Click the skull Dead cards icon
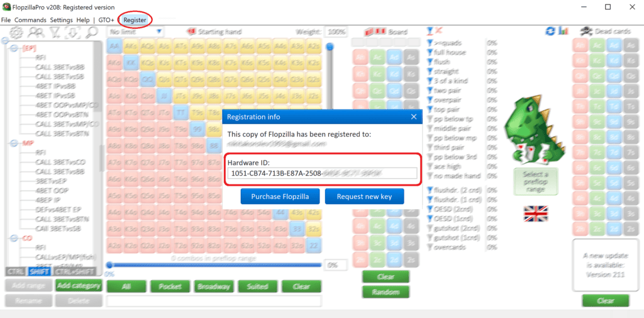 [586, 31]
